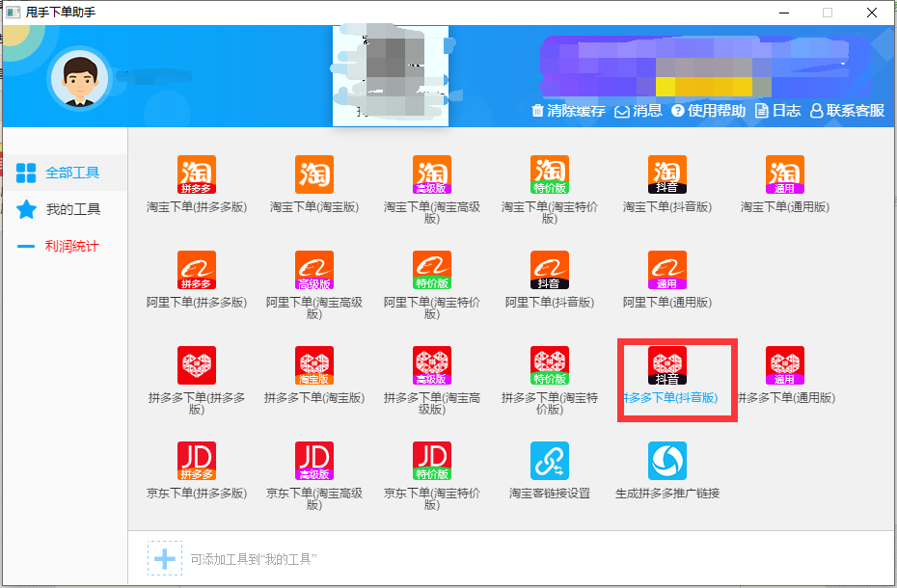Open 消息 messages in header
897x588 pixels.
pos(639,111)
